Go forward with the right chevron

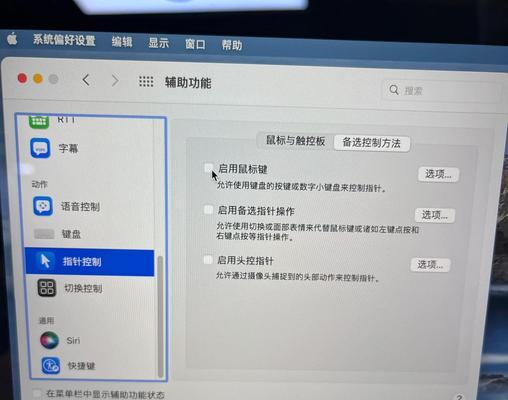tap(115, 81)
